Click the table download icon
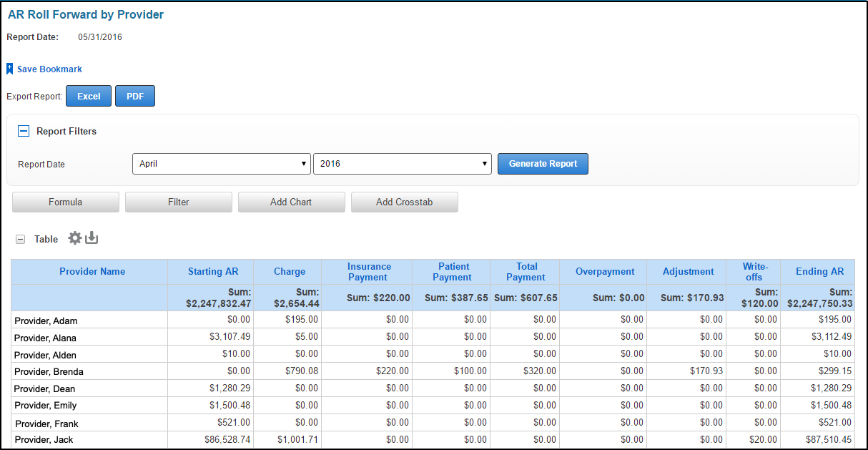 (92, 238)
